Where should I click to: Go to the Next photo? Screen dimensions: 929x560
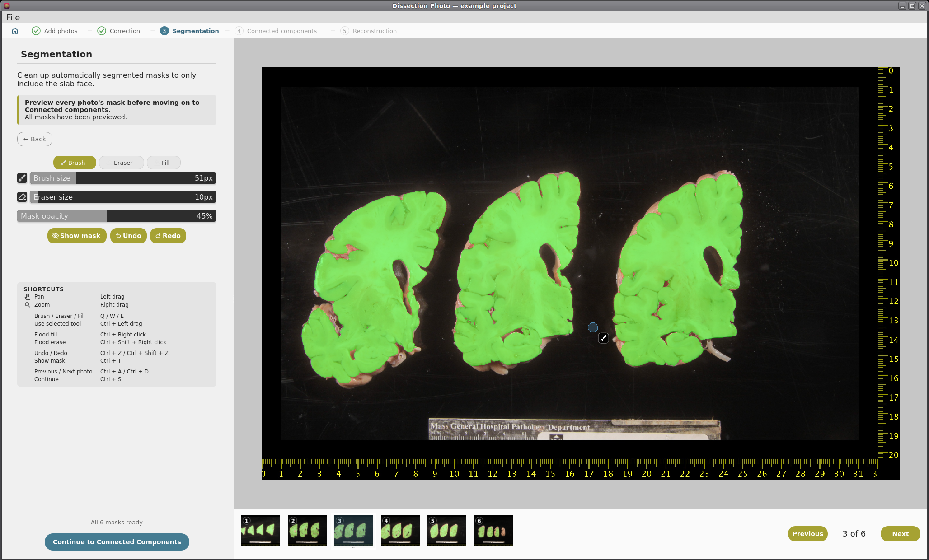[901, 534]
